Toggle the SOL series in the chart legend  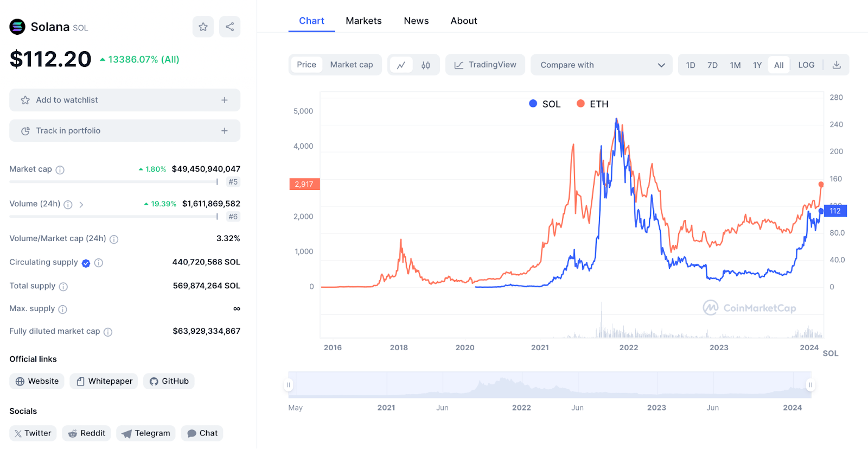click(545, 104)
